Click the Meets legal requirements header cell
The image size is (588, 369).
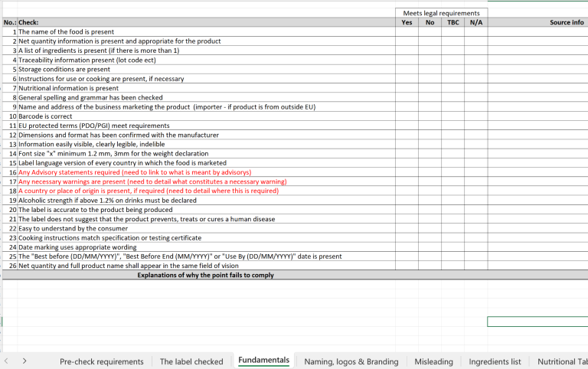click(442, 13)
